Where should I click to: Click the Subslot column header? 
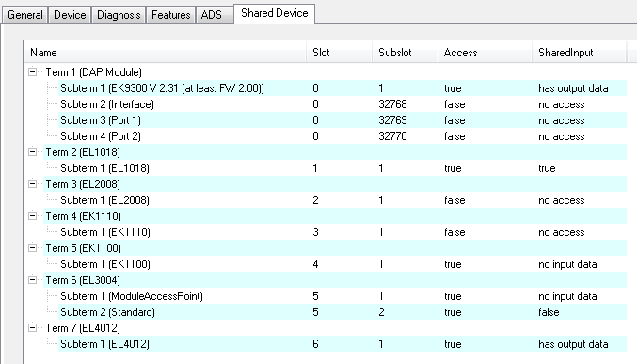click(405, 53)
